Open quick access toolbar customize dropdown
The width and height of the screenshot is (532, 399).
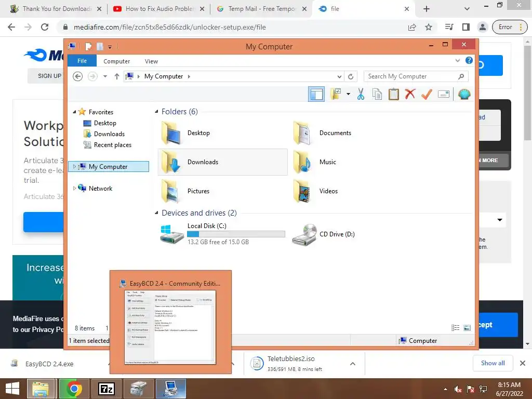click(x=110, y=47)
